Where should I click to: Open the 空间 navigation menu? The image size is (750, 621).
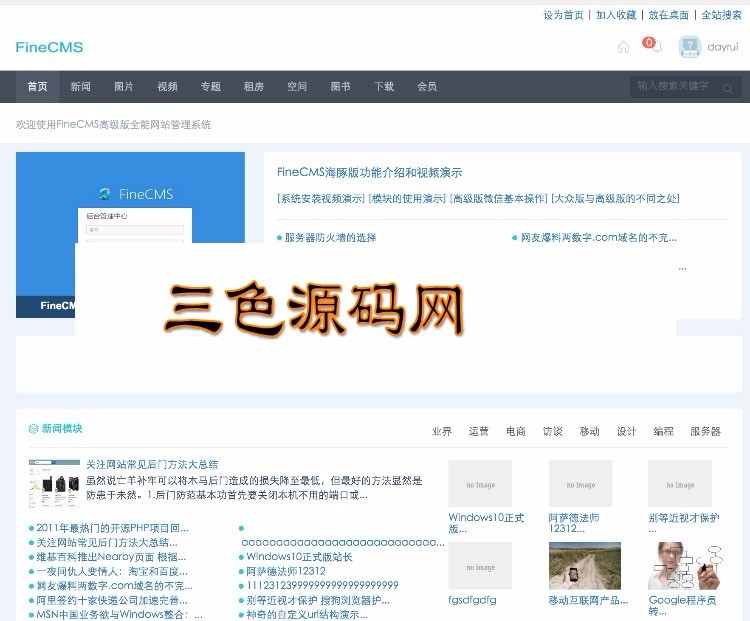tap(297, 87)
